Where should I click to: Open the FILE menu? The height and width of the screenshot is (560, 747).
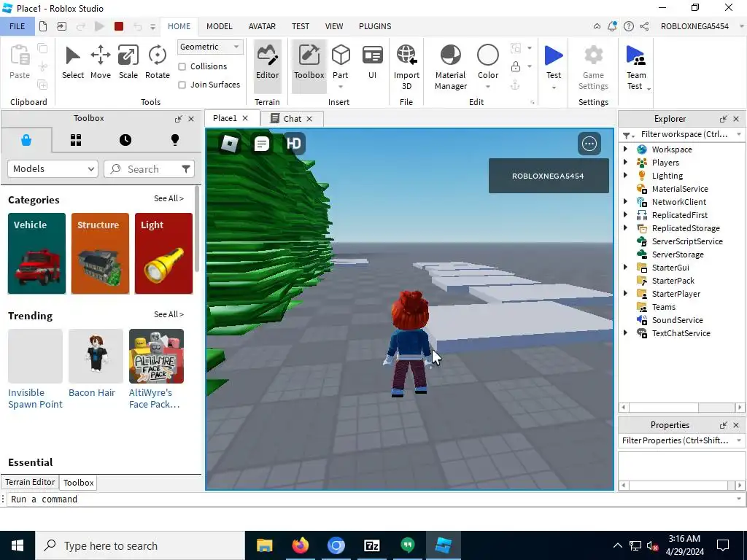click(x=18, y=26)
